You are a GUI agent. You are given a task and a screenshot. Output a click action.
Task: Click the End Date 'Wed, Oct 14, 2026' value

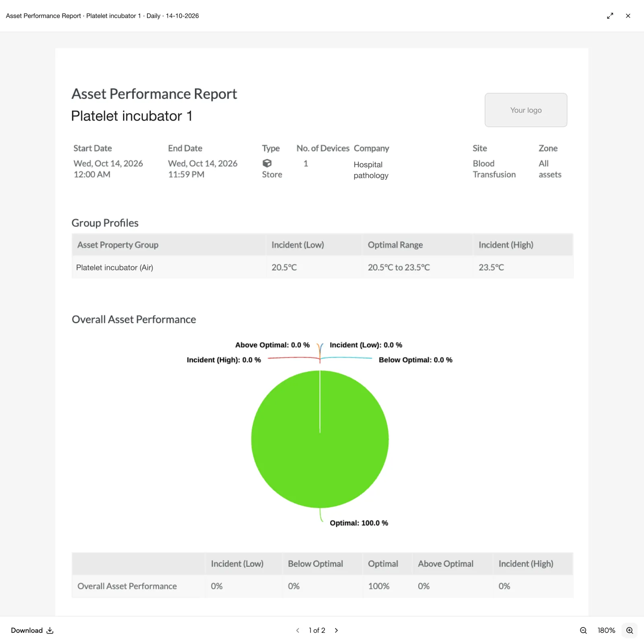202,163
